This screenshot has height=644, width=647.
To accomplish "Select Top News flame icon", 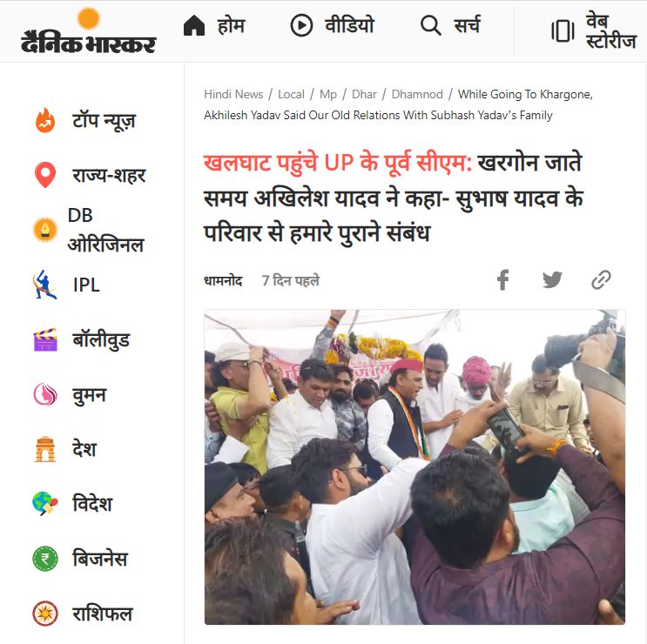I will [45, 120].
